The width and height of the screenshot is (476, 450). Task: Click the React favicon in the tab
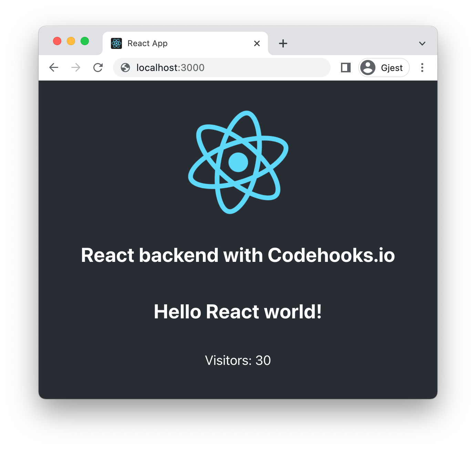116,43
